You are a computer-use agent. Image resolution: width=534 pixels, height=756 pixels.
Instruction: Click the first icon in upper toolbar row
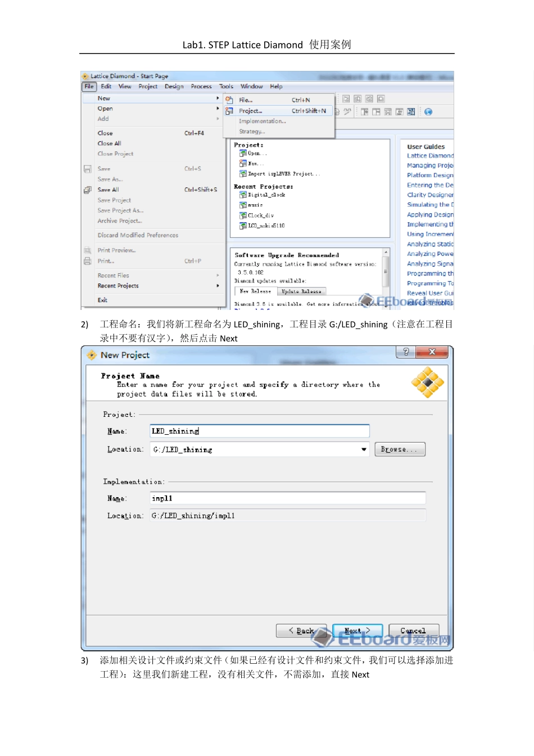click(346, 99)
